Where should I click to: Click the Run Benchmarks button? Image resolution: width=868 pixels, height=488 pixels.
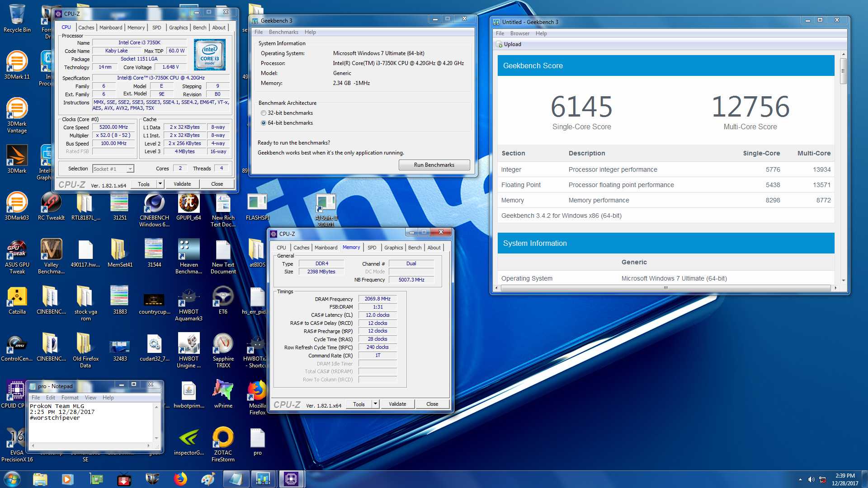[434, 165]
